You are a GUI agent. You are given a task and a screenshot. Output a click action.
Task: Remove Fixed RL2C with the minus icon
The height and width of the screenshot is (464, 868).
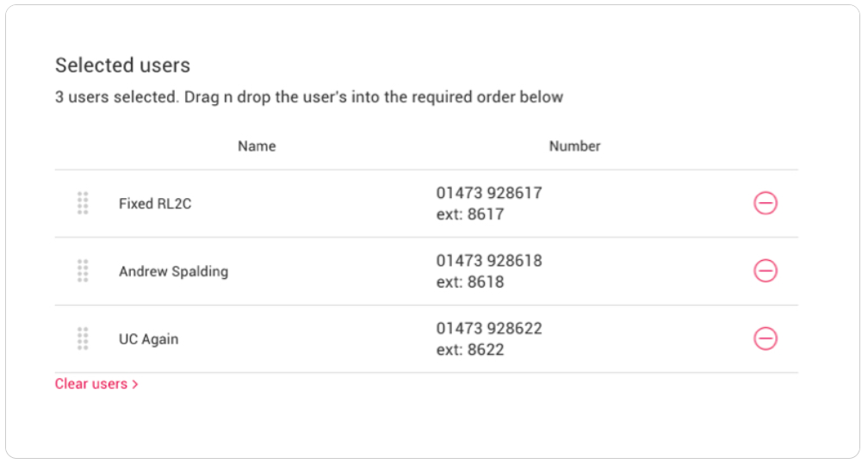766,203
